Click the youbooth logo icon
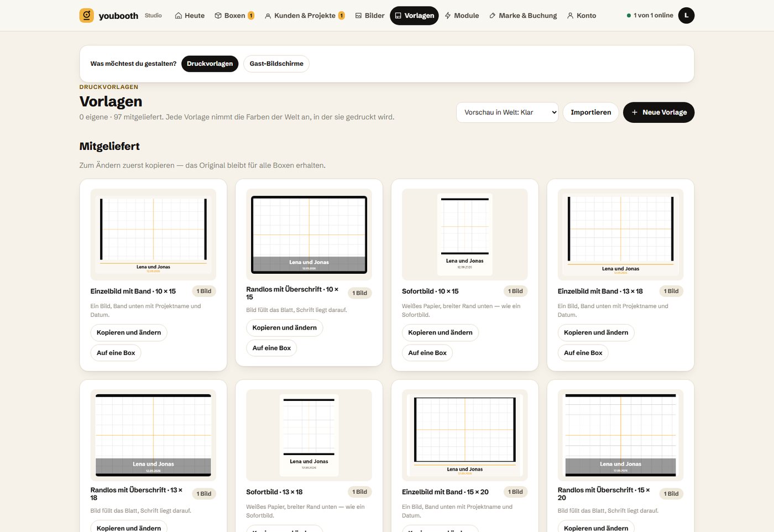The width and height of the screenshot is (774, 532). (x=86, y=15)
